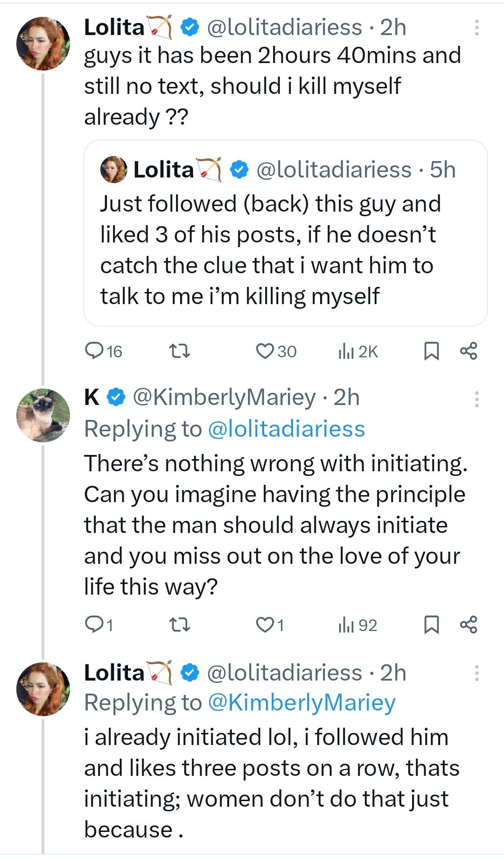The height and width of the screenshot is (859, 504).
Task: View analytics showing 92 views
Action: click(357, 625)
